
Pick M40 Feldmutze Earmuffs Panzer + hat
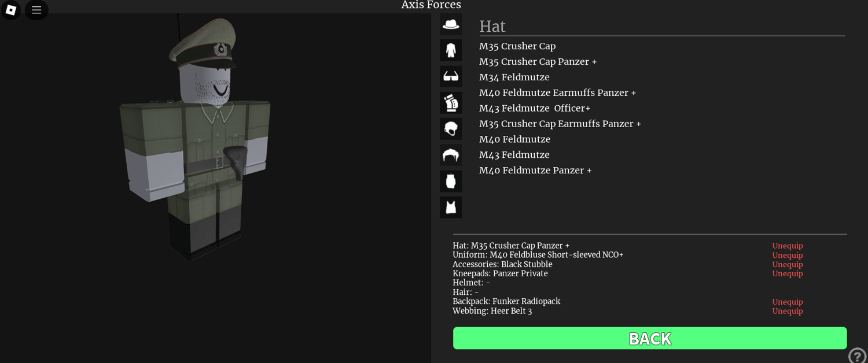(x=557, y=93)
